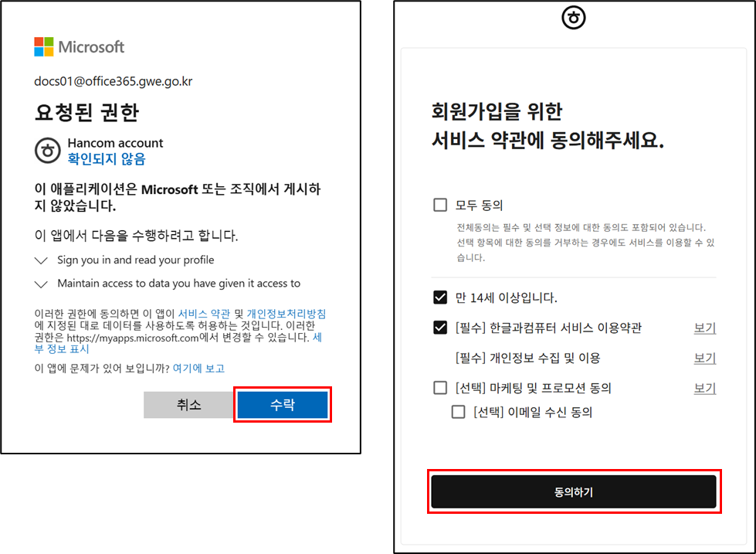Uncheck the 한글과컴퓨터 서비스 이용약관 checkbox
This screenshot has height=554, width=756.
pos(440,328)
